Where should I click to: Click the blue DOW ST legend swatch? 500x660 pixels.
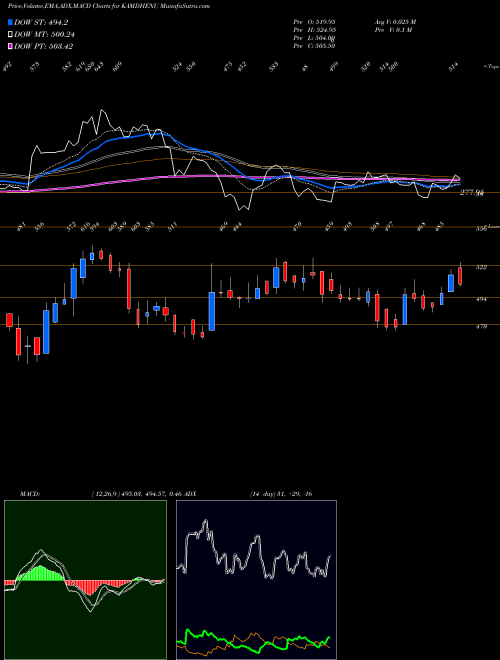coord(10,22)
